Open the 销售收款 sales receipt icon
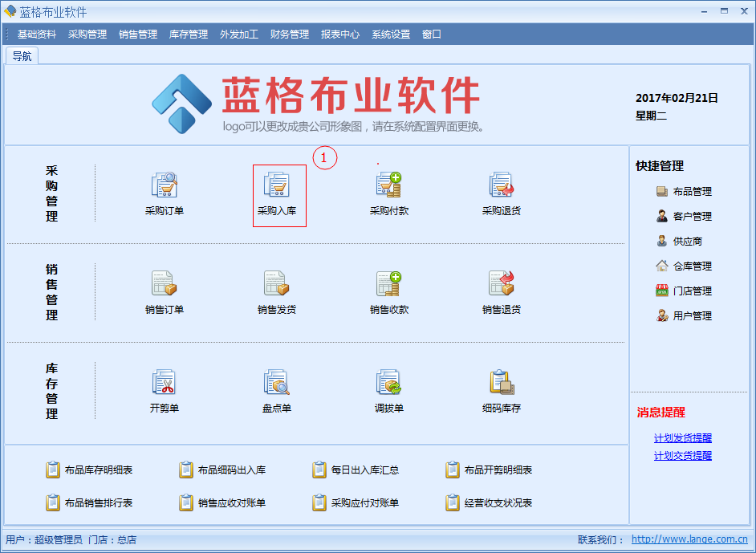756x553 pixels. (x=389, y=283)
